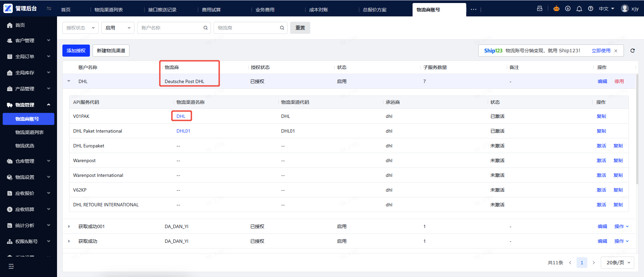Switch to 接口推送记录 tab

pyautogui.click(x=162, y=10)
